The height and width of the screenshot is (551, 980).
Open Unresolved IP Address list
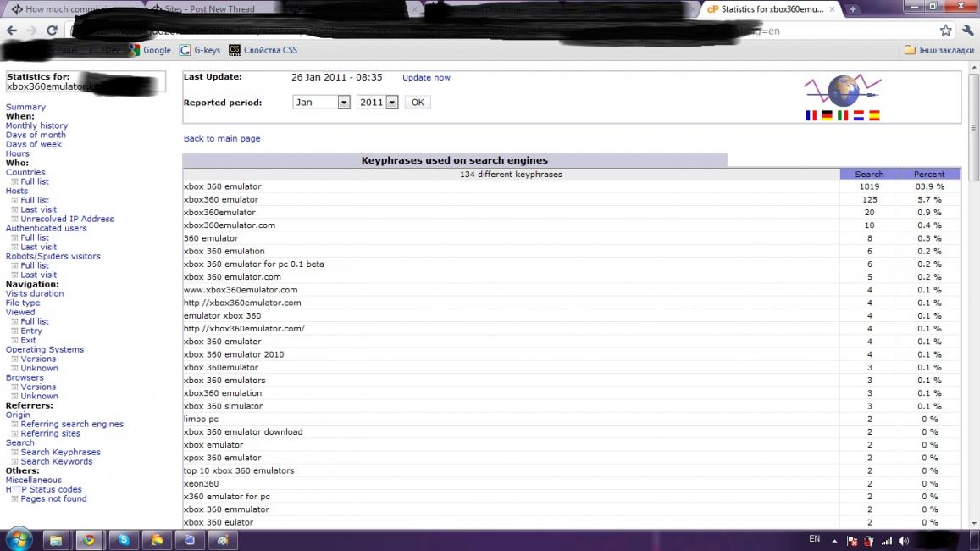click(x=68, y=219)
